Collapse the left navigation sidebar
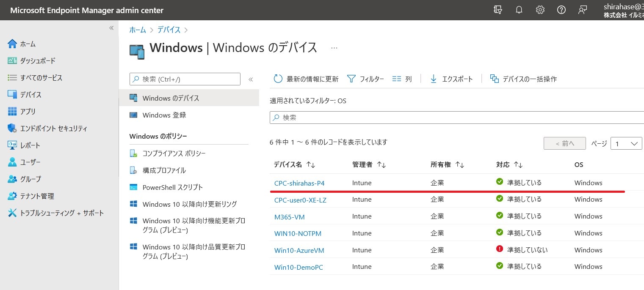Viewport: 644px width, 290px height. [x=111, y=28]
